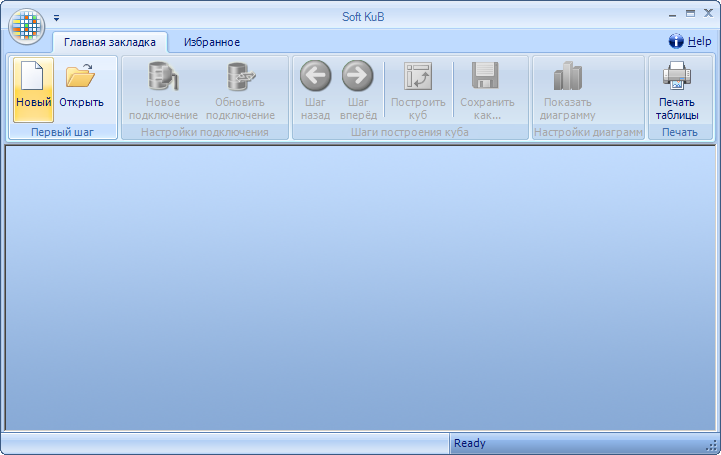Image resolution: width=721 pixels, height=455 pixels.
Task: Click Печать таблицы printer icon
Action: click(x=677, y=75)
